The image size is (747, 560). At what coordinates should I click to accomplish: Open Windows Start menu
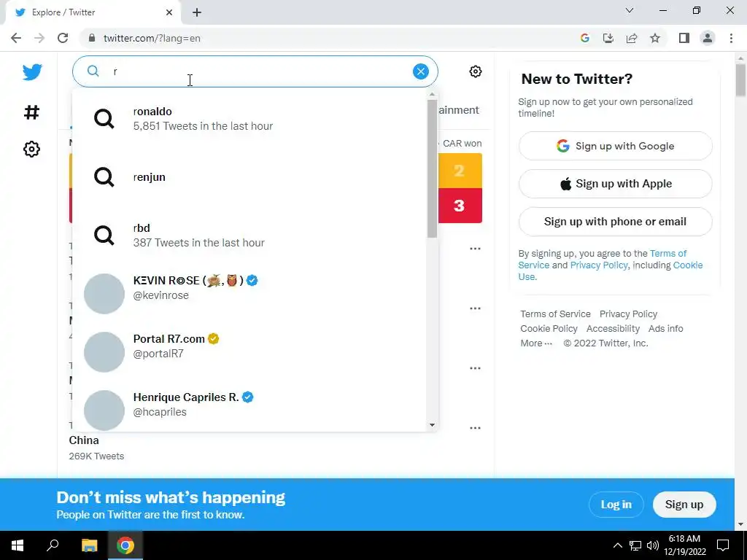tap(18, 545)
